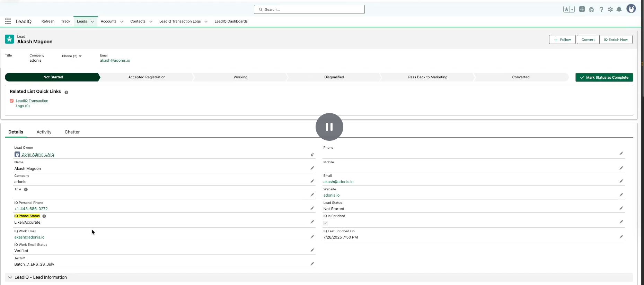Edit Lead Status with pencil icon
The image size is (644, 285).
pyautogui.click(x=621, y=208)
